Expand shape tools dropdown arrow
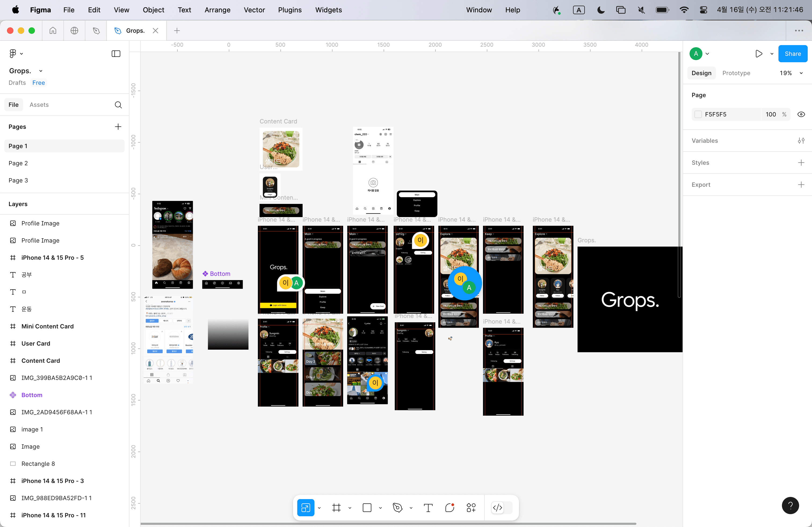812x527 pixels. [x=380, y=508]
